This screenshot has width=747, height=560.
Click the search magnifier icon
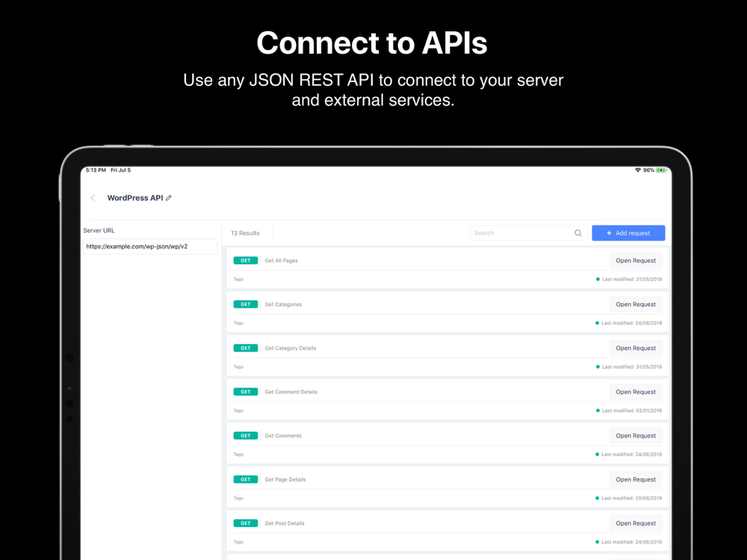click(578, 233)
